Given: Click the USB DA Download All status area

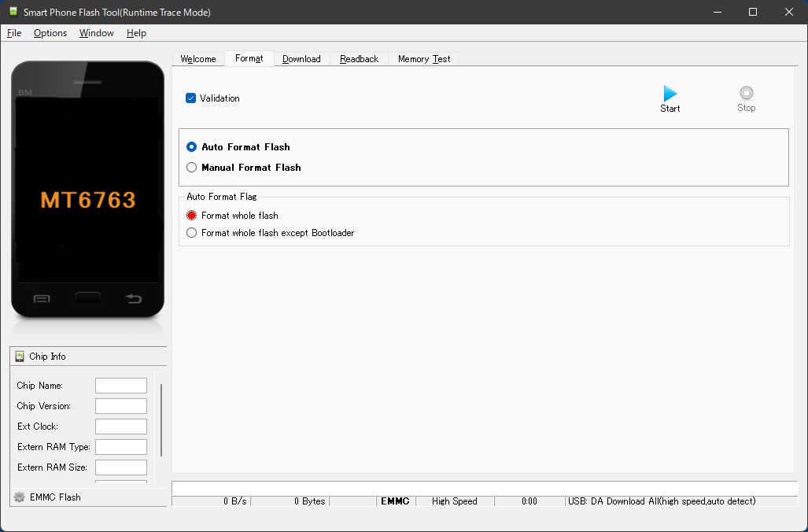Looking at the screenshot, I should pos(661,501).
